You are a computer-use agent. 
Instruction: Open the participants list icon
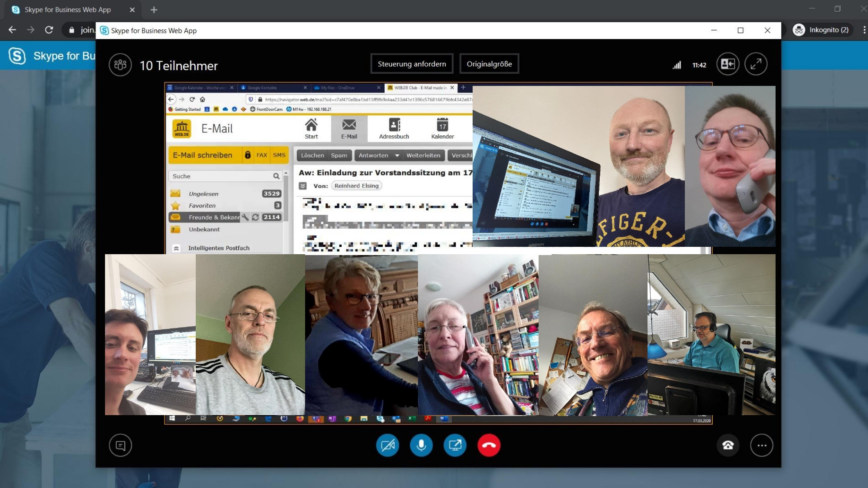point(120,65)
